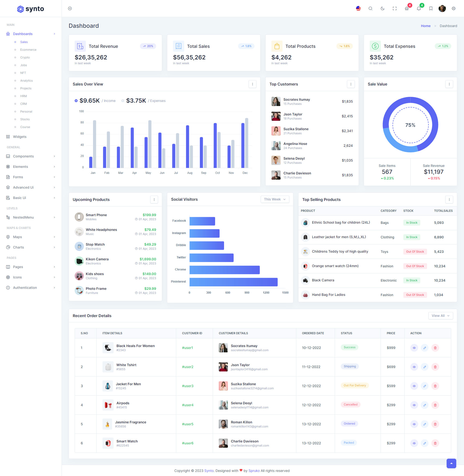Viewport: 464px width, 476px height.
Task: Collapse sidebar with top-left toggle icon
Action: [70, 8]
